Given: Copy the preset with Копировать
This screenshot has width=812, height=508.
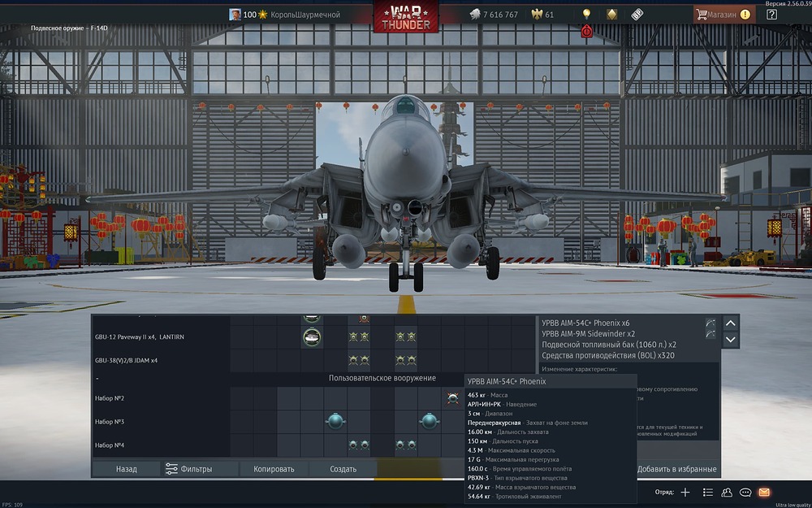Looking at the screenshot, I should tap(274, 469).
